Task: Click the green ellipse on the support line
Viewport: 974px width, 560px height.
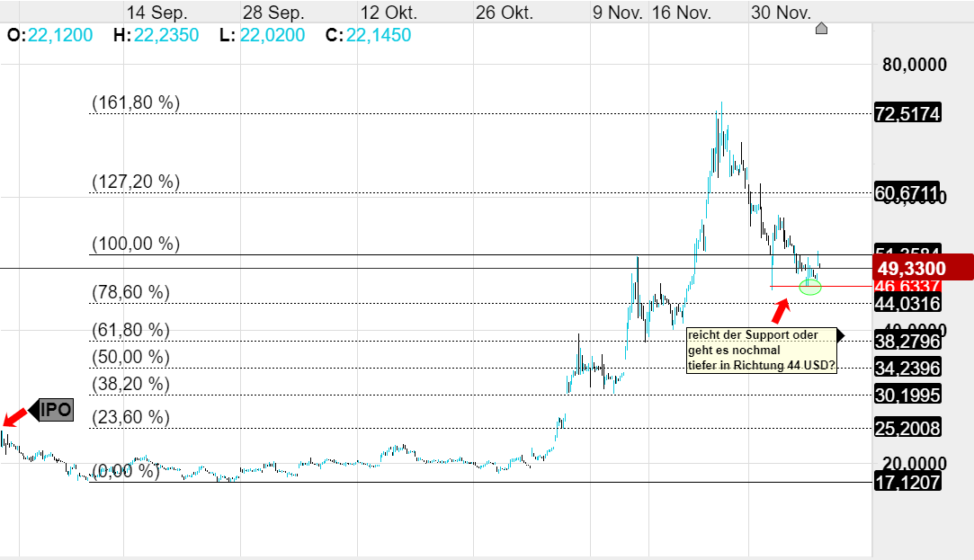Action: tap(810, 288)
